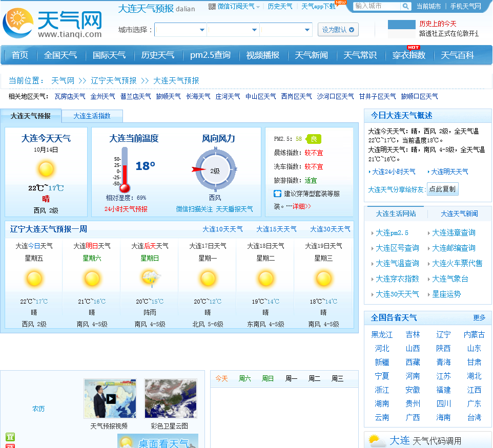Click the HOT badge on 穿衣指数
The width and height of the screenshot is (493, 448).
414,48
